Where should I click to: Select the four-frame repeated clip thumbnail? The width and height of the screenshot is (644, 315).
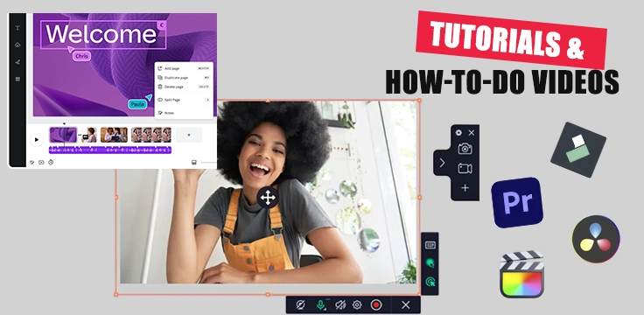[151, 135]
